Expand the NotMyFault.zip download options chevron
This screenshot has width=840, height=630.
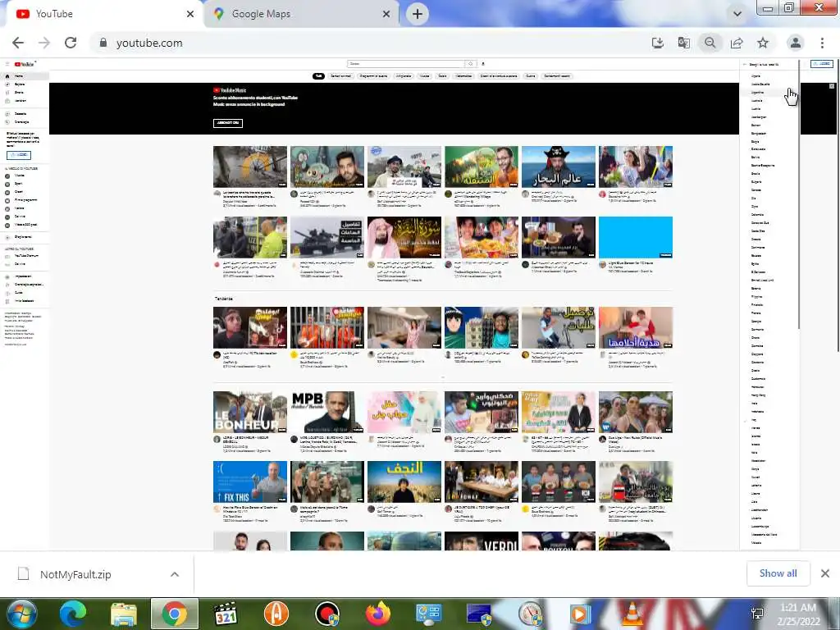[175, 574]
